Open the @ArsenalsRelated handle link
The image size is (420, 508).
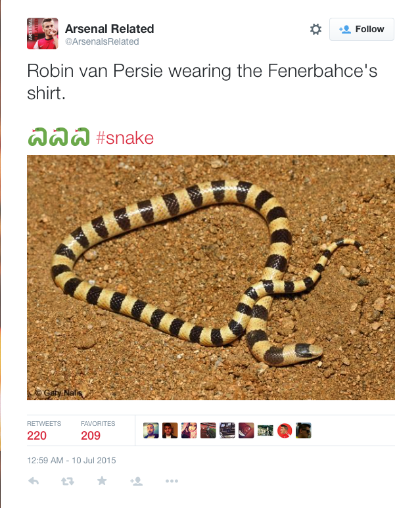coord(102,42)
